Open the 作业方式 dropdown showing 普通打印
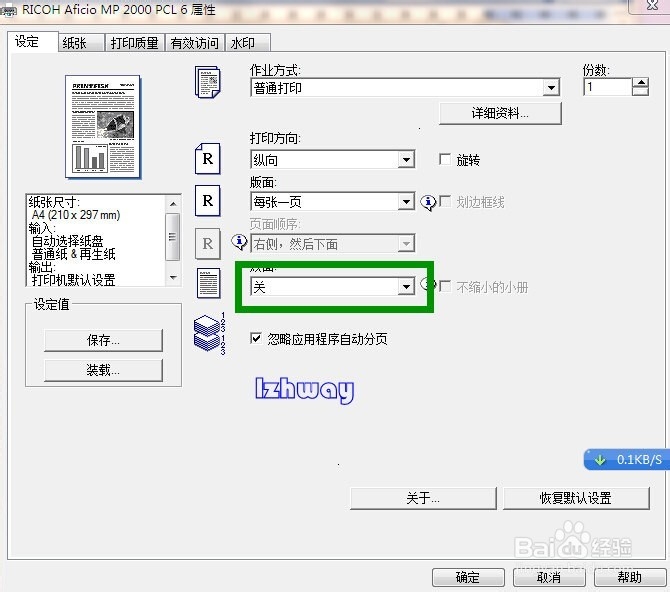Viewport: 670px width, 592px height. tap(405, 88)
